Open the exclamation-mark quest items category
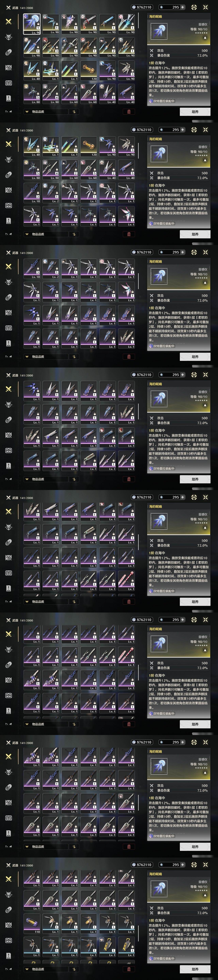Screen dimensions: 218x980 coord(8,98)
